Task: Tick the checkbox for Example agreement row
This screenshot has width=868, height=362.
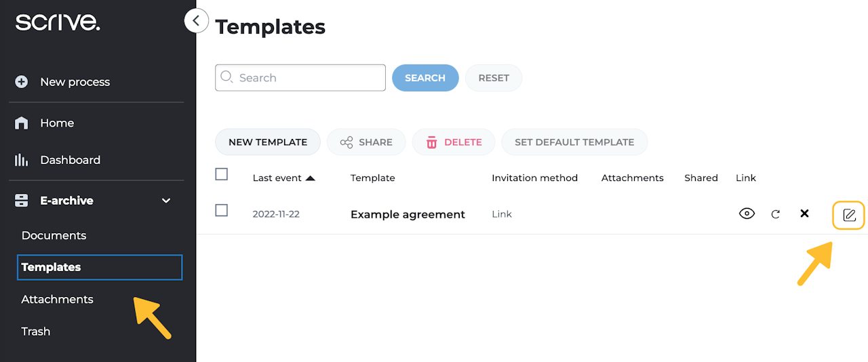Action: pos(221,210)
